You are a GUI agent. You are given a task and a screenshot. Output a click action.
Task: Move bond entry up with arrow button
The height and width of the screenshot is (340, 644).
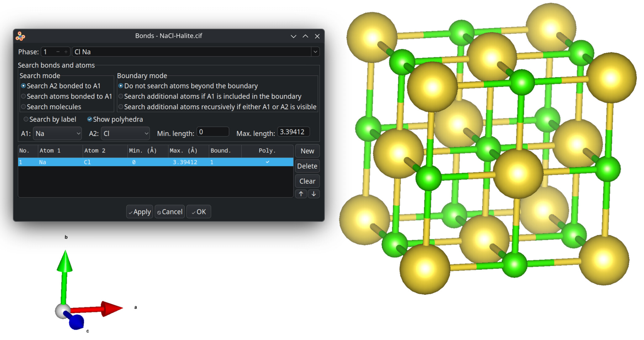pyautogui.click(x=301, y=194)
